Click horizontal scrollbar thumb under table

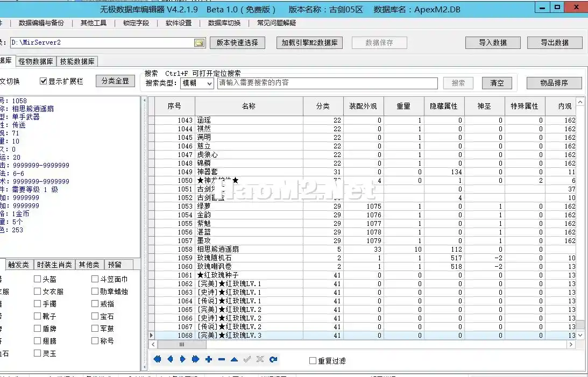(182, 344)
